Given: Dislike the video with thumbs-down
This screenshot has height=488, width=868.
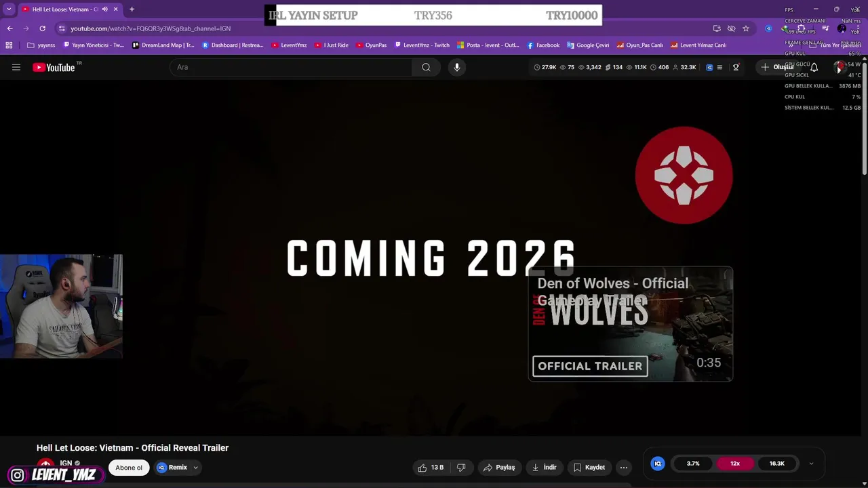Looking at the screenshot, I should point(461,467).
